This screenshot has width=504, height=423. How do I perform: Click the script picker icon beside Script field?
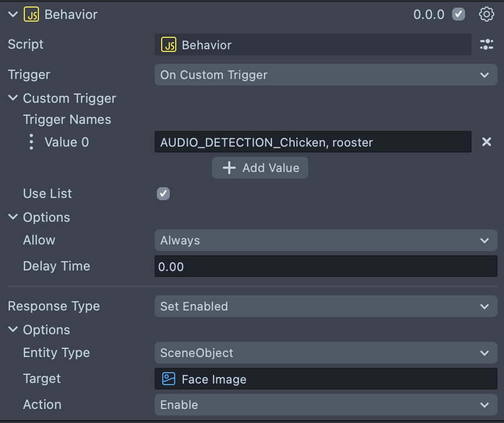coord(487,44)
